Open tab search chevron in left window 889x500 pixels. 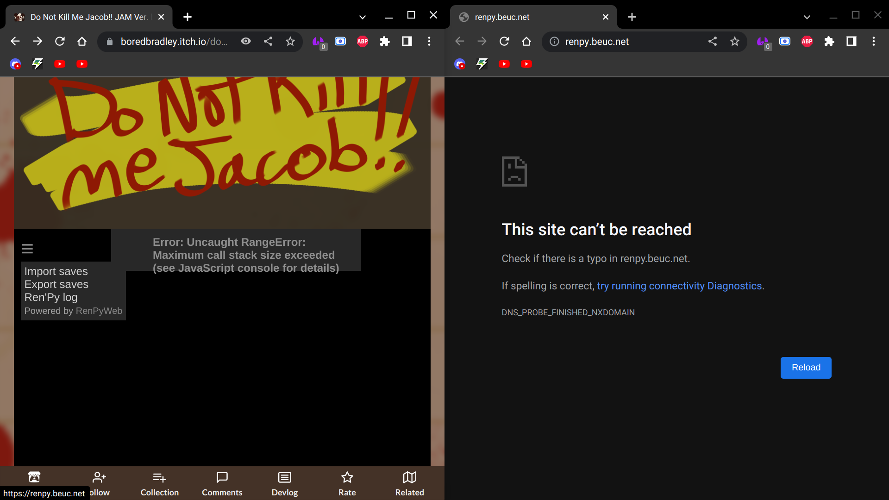click(362, 17)
